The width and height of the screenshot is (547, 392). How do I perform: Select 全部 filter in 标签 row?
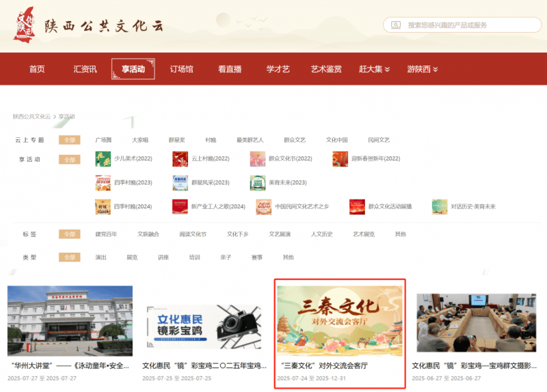(69, 234)
